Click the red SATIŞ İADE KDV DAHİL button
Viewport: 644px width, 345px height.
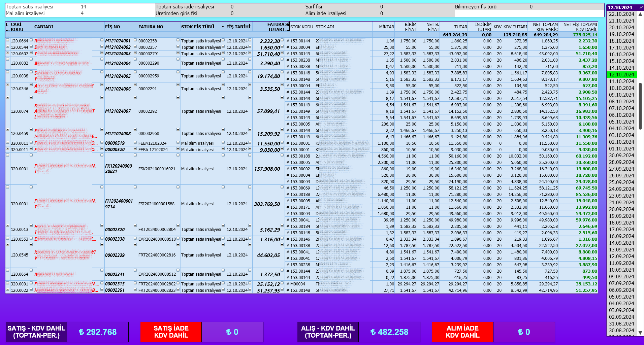pos(171,332)
